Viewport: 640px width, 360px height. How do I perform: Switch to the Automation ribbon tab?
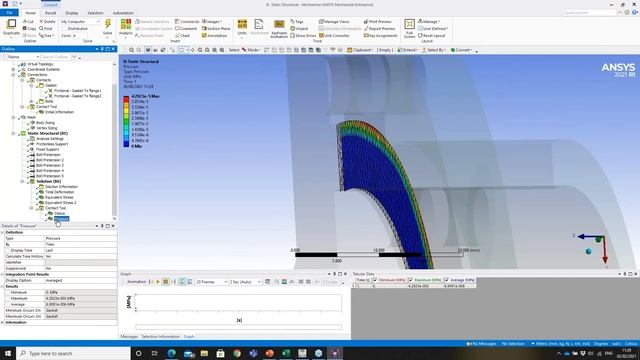pos(123,13)
